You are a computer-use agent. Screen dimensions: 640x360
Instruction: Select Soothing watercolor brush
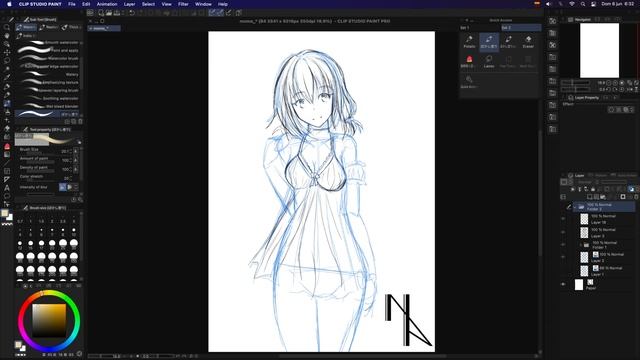coord(48,98)
